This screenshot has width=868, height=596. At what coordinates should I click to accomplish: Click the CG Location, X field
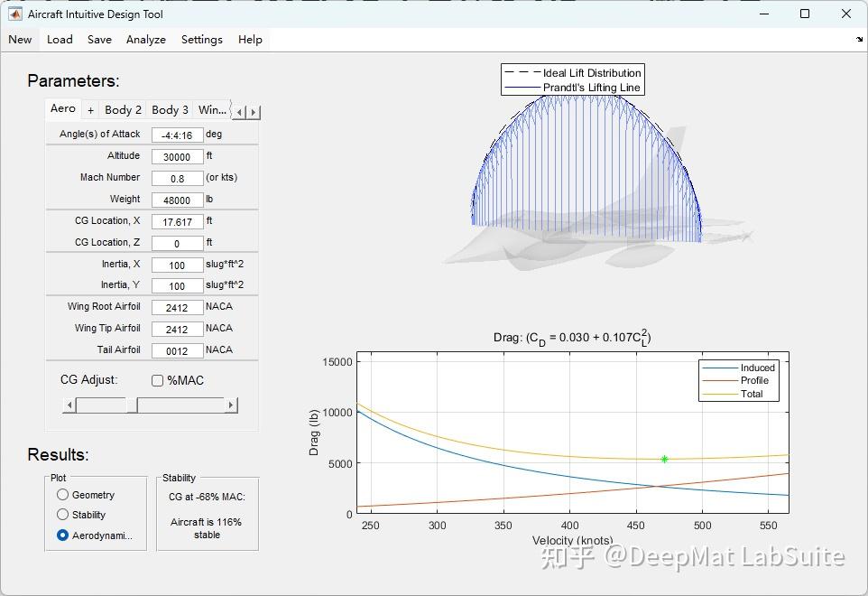177,221
